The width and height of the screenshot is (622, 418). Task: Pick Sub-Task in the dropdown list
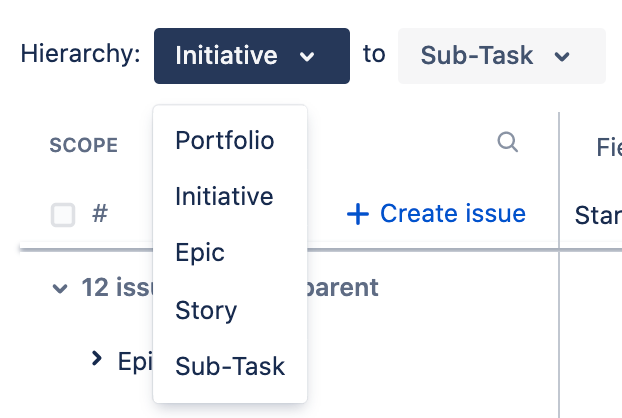(230, 366)
